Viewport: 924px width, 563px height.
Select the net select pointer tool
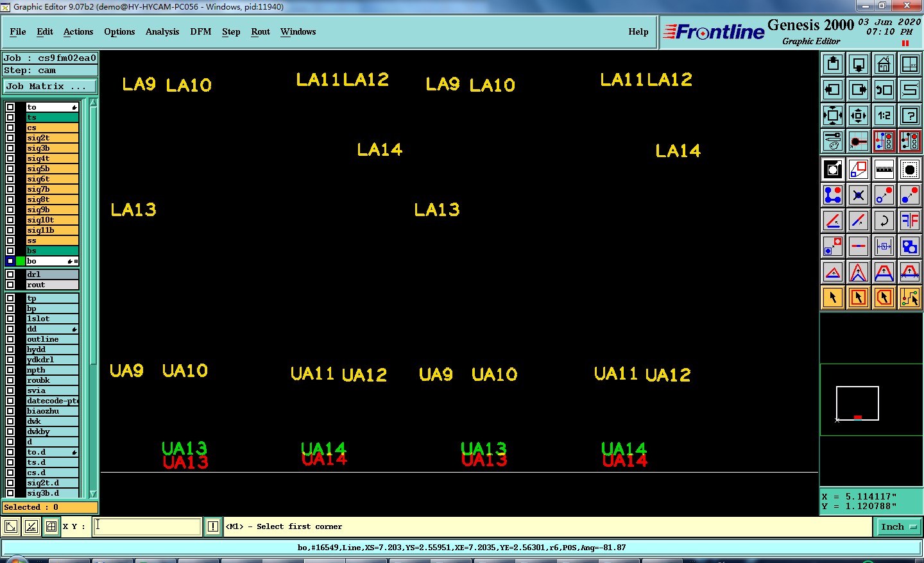(910, 298)
